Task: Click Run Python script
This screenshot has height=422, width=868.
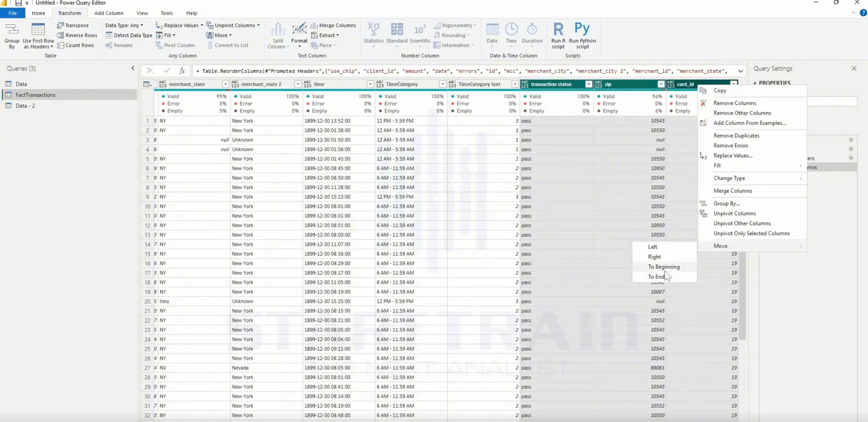Action: (582, 36)
